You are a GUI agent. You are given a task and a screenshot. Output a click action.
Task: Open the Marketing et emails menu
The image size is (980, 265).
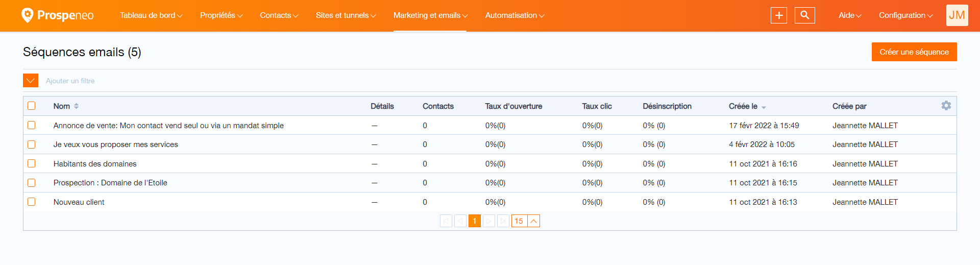click(430, 15)
